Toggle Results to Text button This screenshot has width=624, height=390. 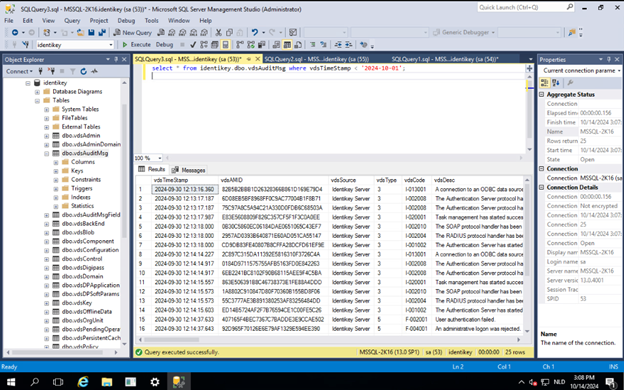click(x=276, y=45)
